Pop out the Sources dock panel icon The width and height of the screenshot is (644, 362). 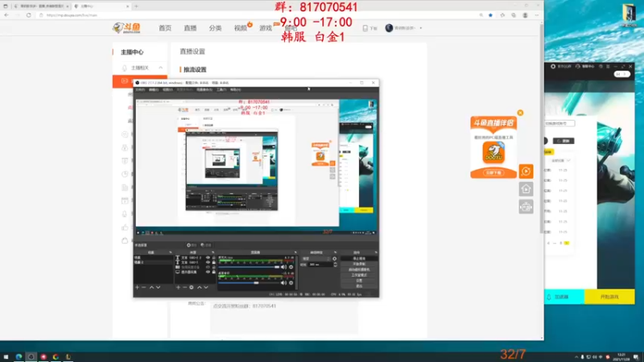[213, 253]
